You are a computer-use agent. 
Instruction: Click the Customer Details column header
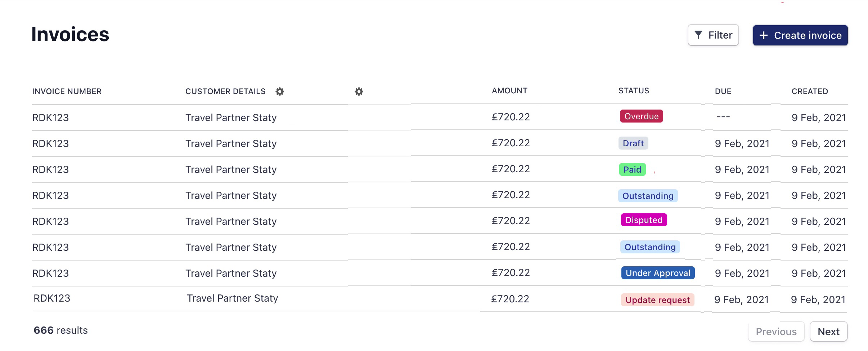[x=225, y=92]
